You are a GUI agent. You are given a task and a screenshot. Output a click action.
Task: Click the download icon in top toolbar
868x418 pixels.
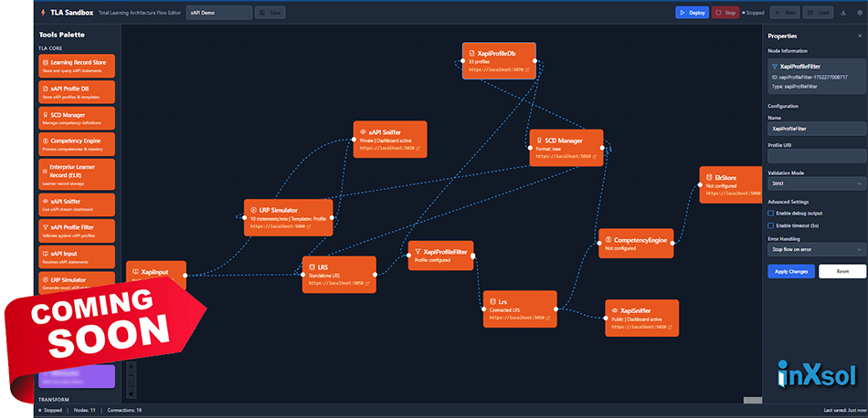point(843,12)
